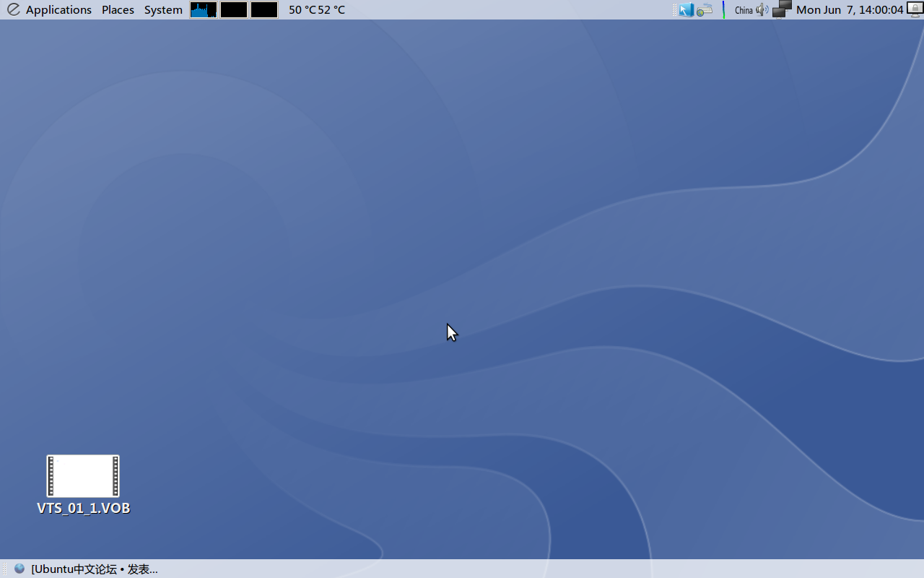Screen dimensions: 924x578
Task: Open the System menu
Action: 163,9
